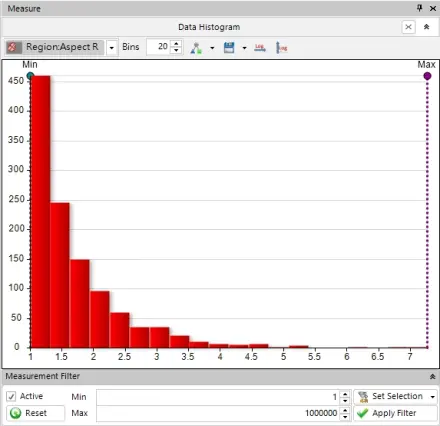
Task: Open dropdown arrow next to classification icon
Action: [x=212, y=48]
